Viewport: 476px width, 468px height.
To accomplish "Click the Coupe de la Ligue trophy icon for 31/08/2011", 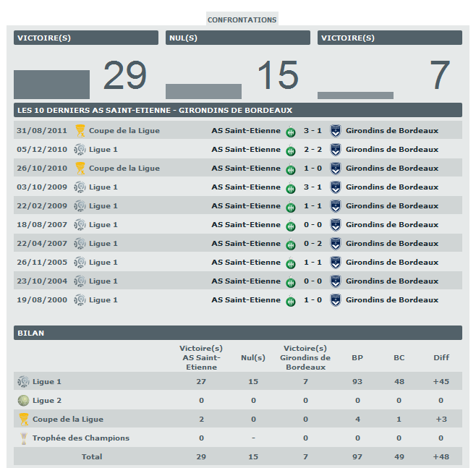I will click(80, 131).
